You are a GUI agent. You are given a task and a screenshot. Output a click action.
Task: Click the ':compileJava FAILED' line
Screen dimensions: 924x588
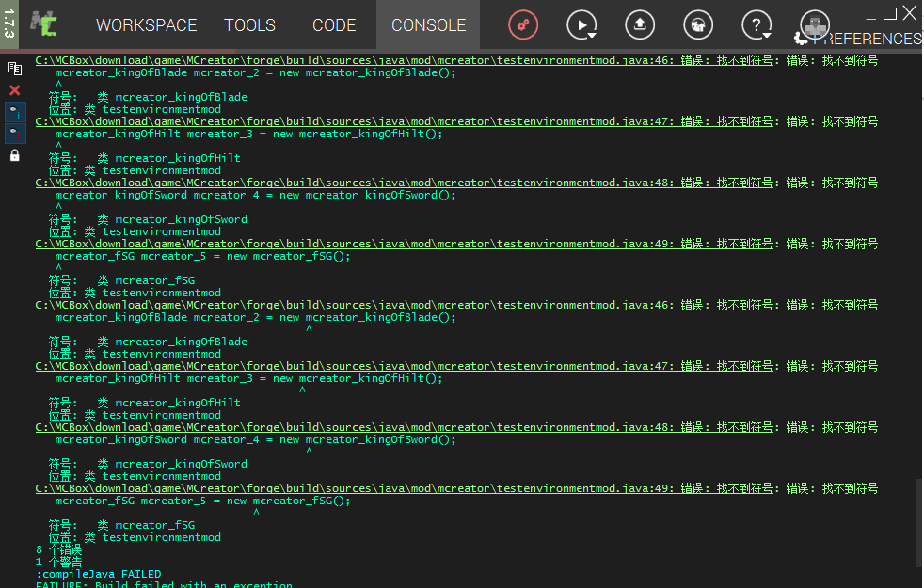99,574
